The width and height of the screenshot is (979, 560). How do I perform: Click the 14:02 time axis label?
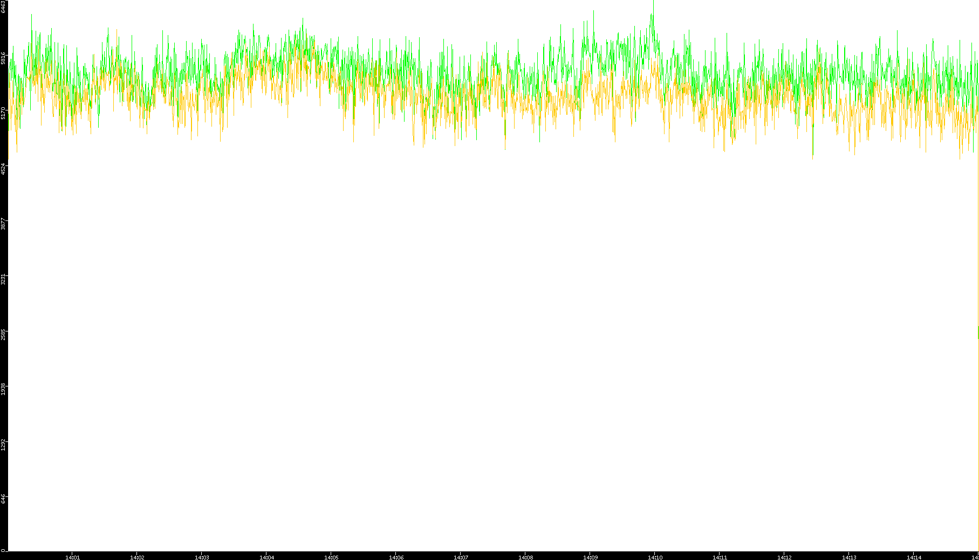tap(137, 557)
